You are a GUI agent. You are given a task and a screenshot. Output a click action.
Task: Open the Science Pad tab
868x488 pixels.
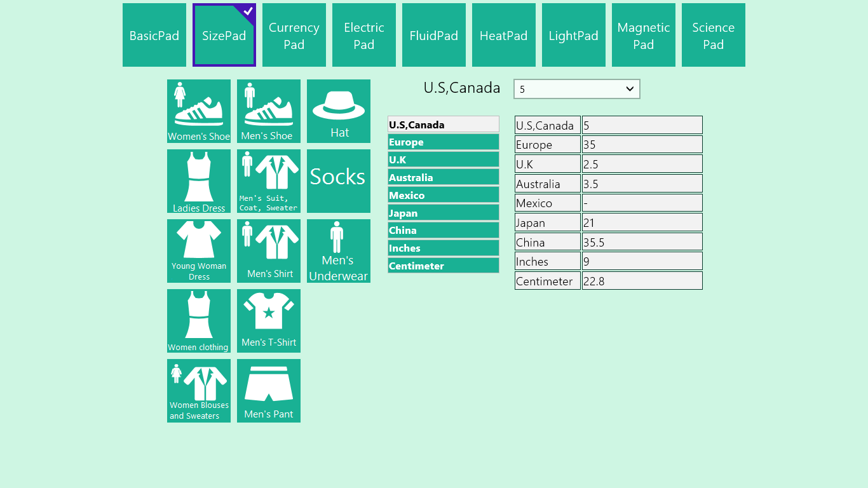click(x=714, y=35)
